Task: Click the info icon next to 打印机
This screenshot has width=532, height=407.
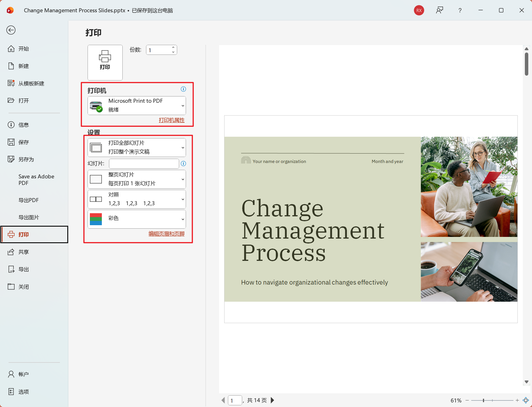Action: (x=183, y=89)
